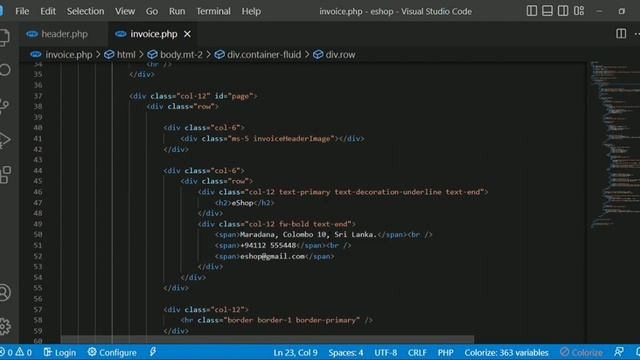Open the Manage settings gear

[5, 326]
